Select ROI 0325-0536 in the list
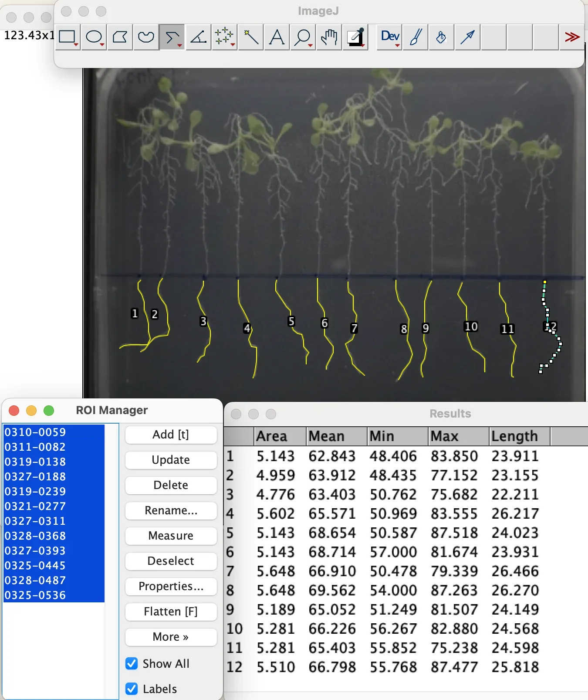588x700 pixels. click(54, 595)
